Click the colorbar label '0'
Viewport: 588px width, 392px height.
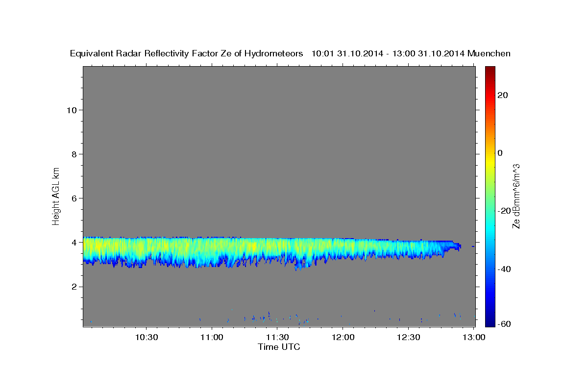pos(500,153)
